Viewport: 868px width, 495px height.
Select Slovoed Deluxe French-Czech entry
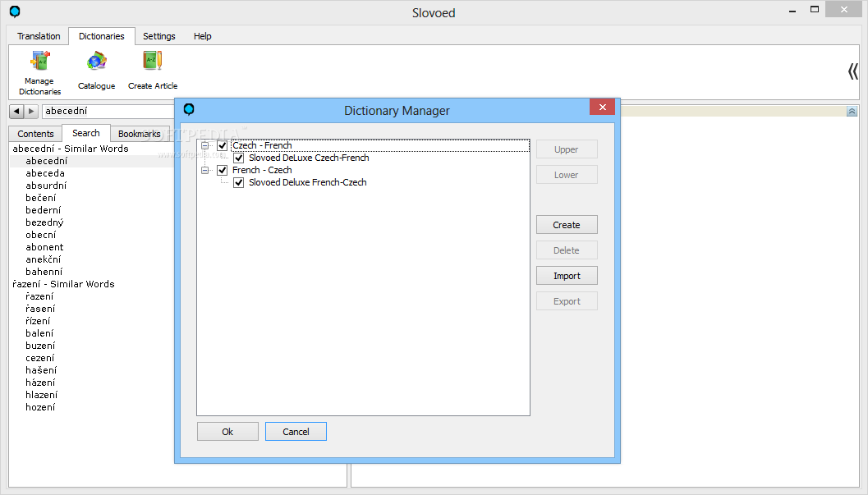coord(308,182)
